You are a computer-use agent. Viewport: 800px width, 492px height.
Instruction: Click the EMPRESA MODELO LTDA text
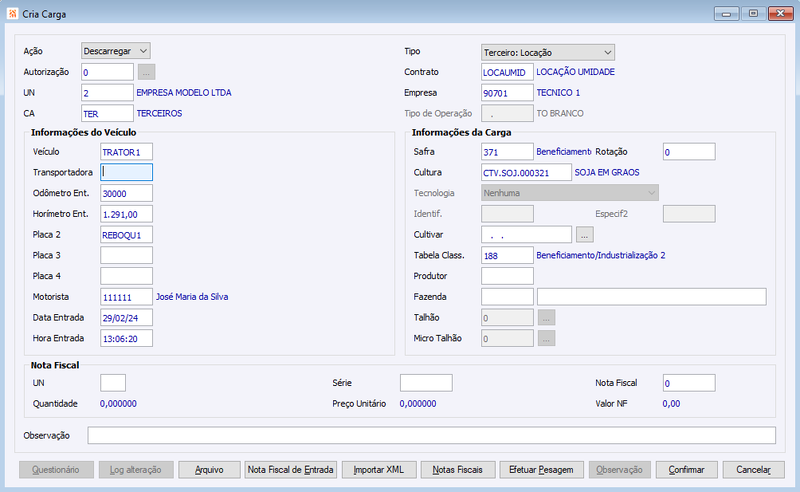point(184,92)
